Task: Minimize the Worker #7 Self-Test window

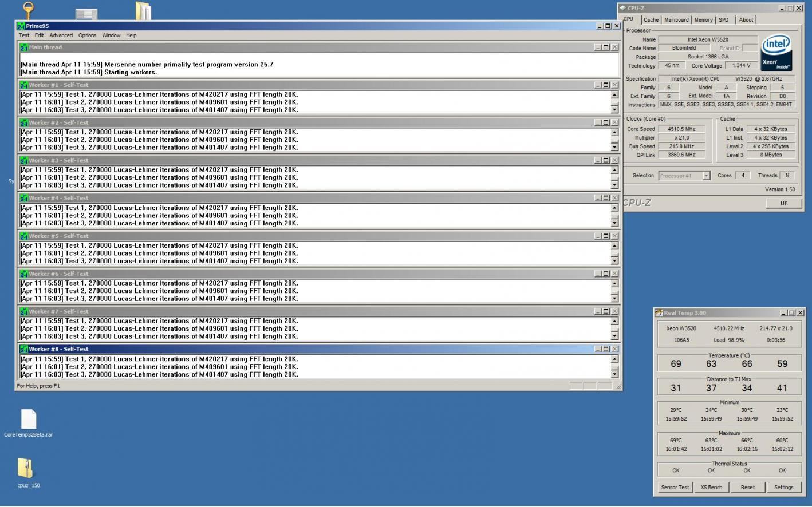Action: [x=598, y=311]
